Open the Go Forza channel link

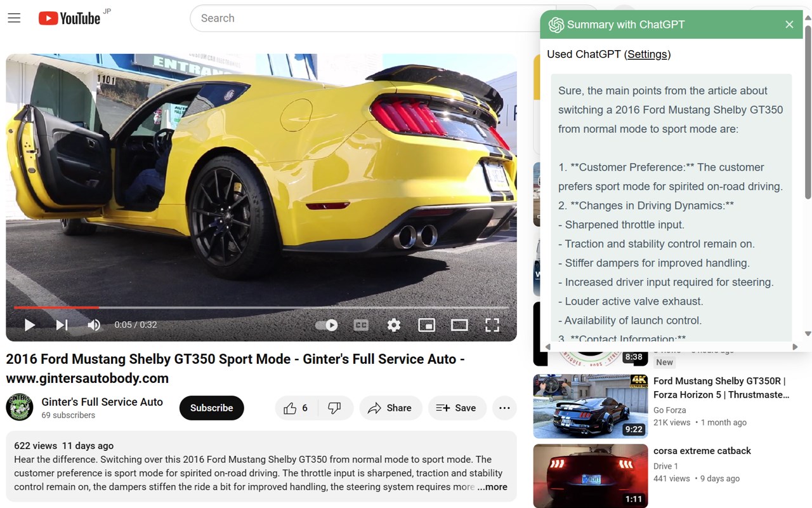[669, 410]
